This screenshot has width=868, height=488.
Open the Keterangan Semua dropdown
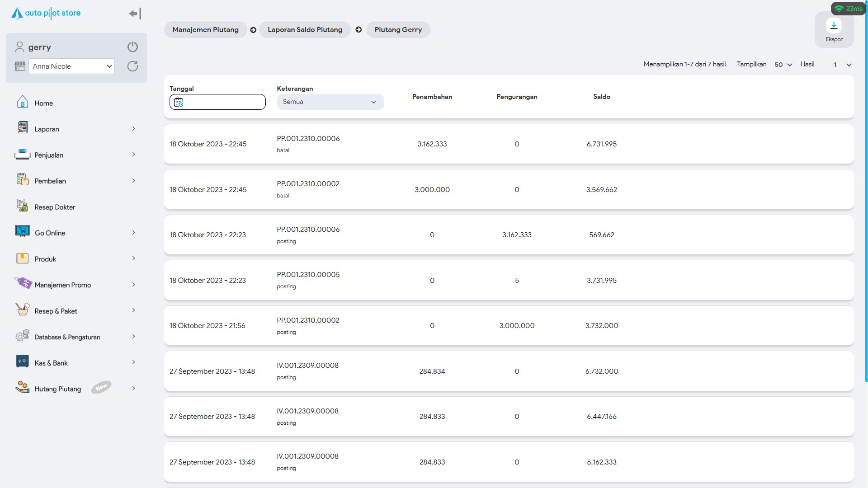pos(330,102)
